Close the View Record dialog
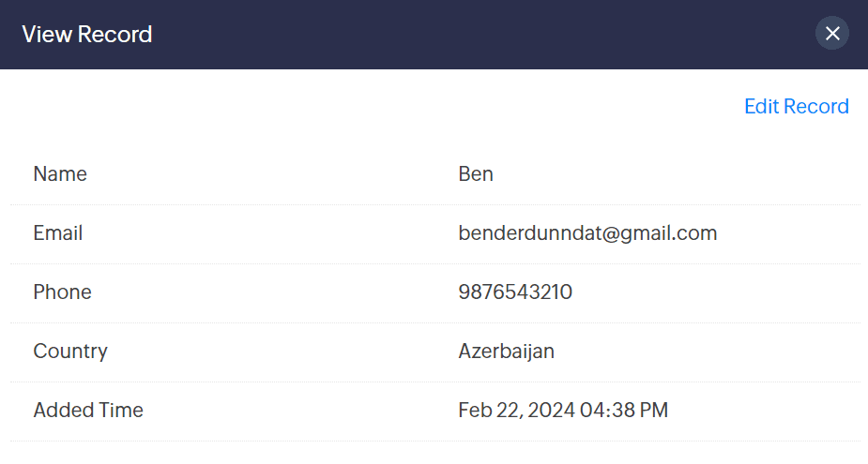Viewport: 868px width, 464px height. 831,34
